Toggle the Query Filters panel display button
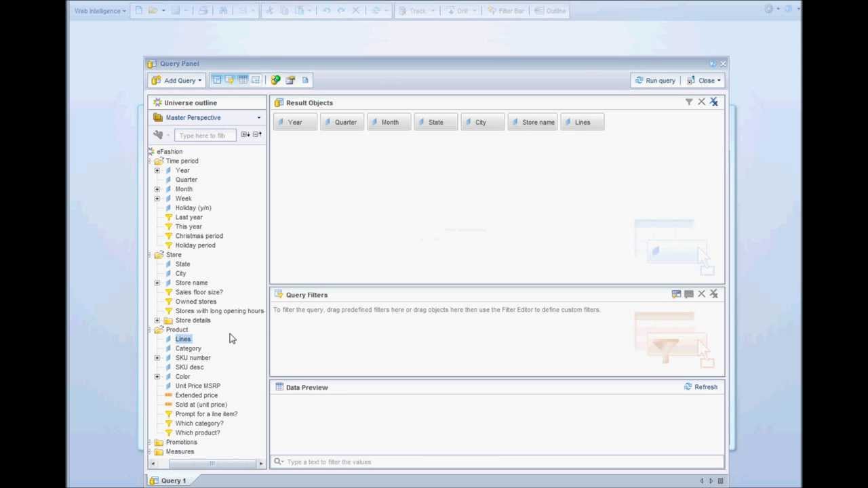This screenshot has width=868, height=488. pyautogui.click(x=230, y=80)
